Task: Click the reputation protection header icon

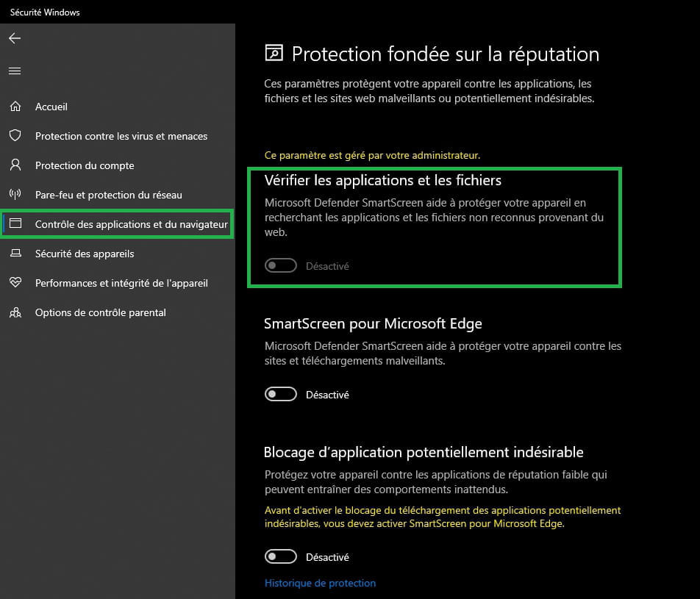Action: [274, 53]
